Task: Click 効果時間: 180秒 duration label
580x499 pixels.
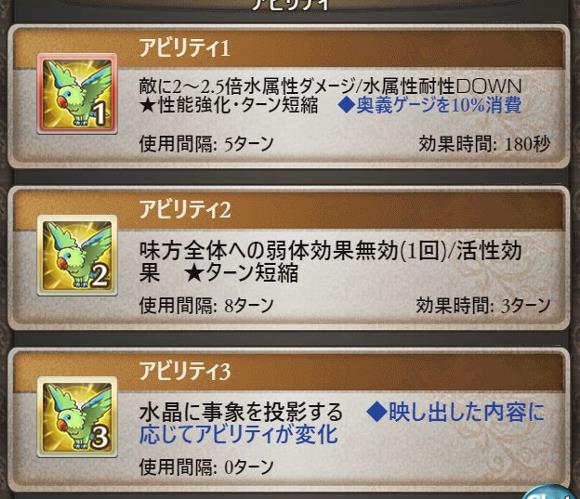Action: coord(485,144)
